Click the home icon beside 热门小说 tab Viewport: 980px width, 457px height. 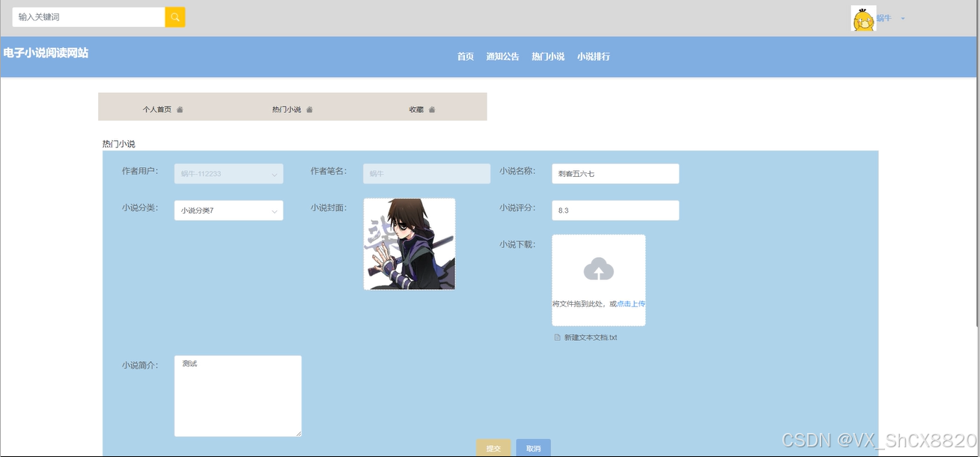309,109
